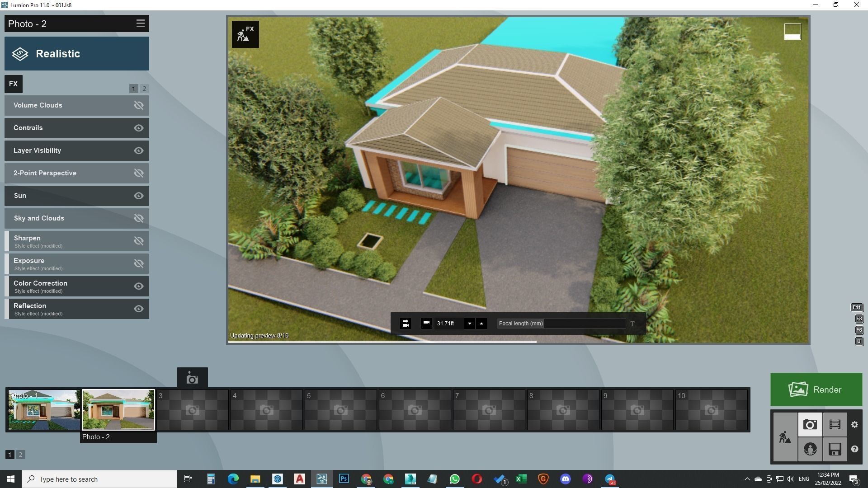Open Lumion settings gear
This screenshot has height=488, width=868.
[854, 424]
